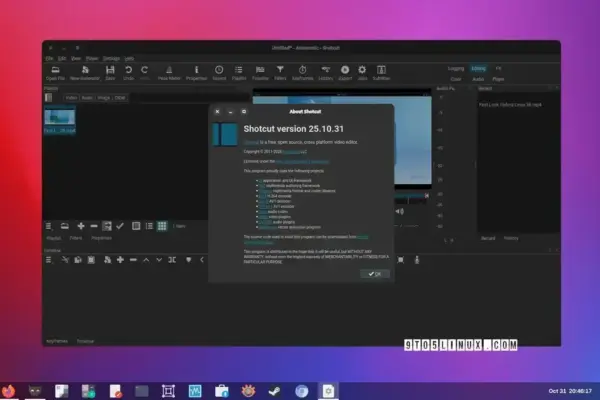Click the timeline zoom-to-fit icon

pos(401,260)
